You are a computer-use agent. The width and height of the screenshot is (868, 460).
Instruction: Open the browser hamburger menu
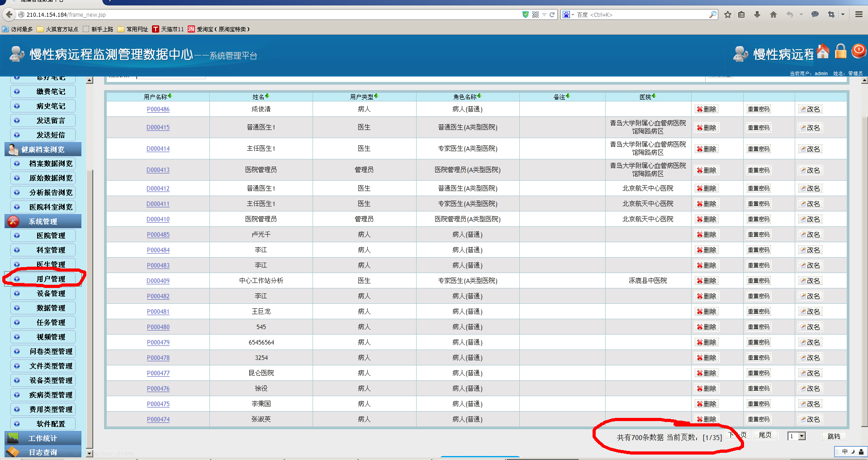tap(859, 14)
